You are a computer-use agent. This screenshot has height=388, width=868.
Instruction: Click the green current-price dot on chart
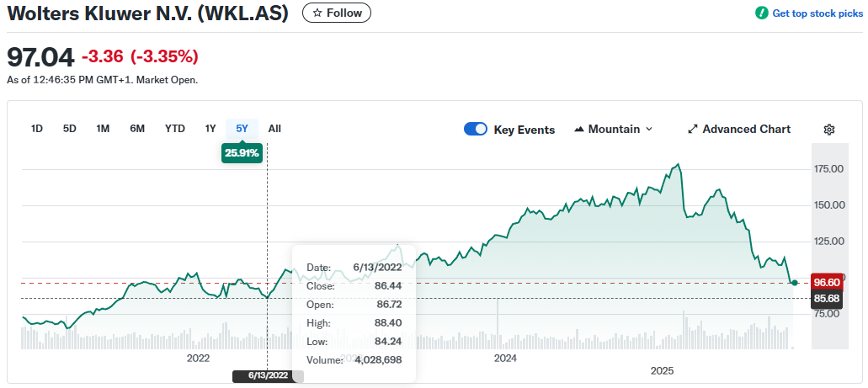795,282
